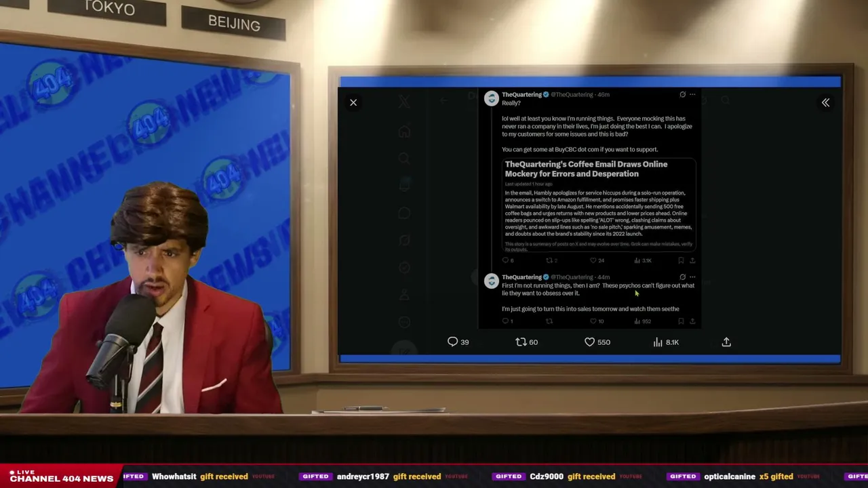Click the tweet text reading 'Really?'
This screenshot has height=488, width=868.
point(511,103)
